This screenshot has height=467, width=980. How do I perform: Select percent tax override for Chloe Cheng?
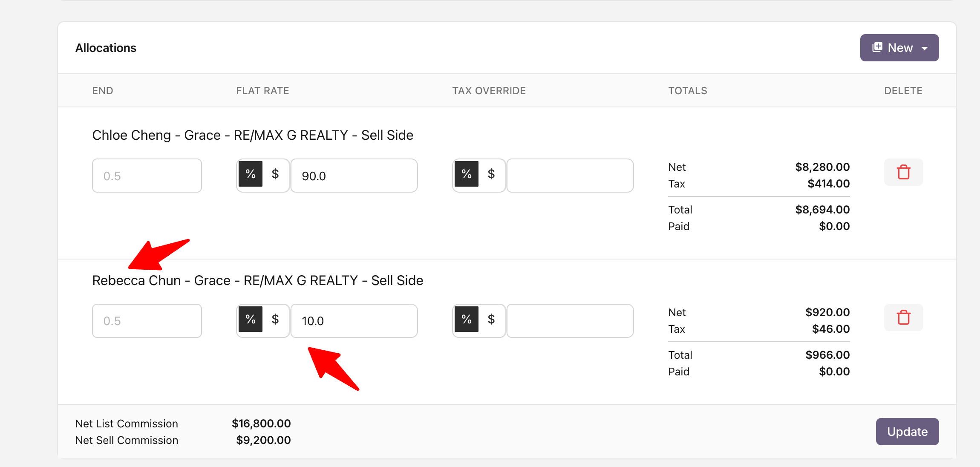(x=467, y=174)
